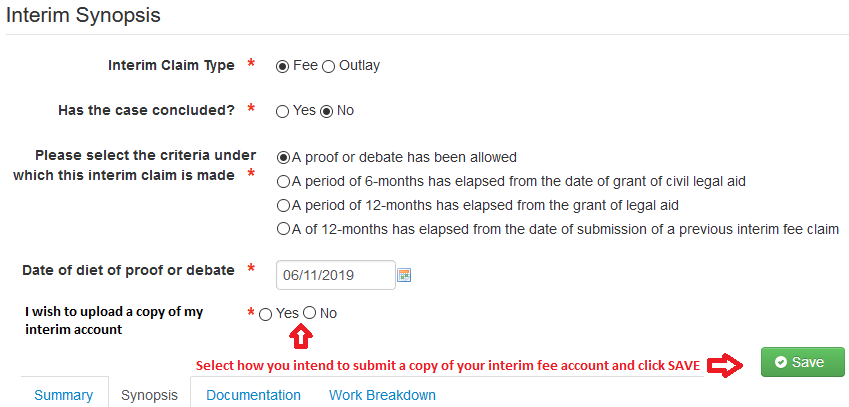Image resolution: width=849 pixels, height=407 pixels.
Task: Click the 'Has the case concluded?' label
Action: coord(147,110)
